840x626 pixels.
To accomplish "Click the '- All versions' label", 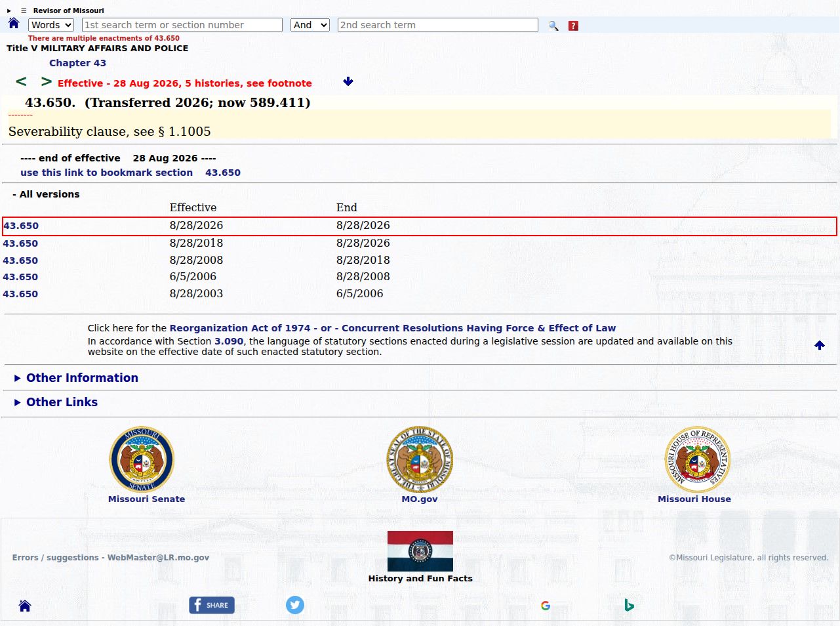I will [x=46, y=194].
